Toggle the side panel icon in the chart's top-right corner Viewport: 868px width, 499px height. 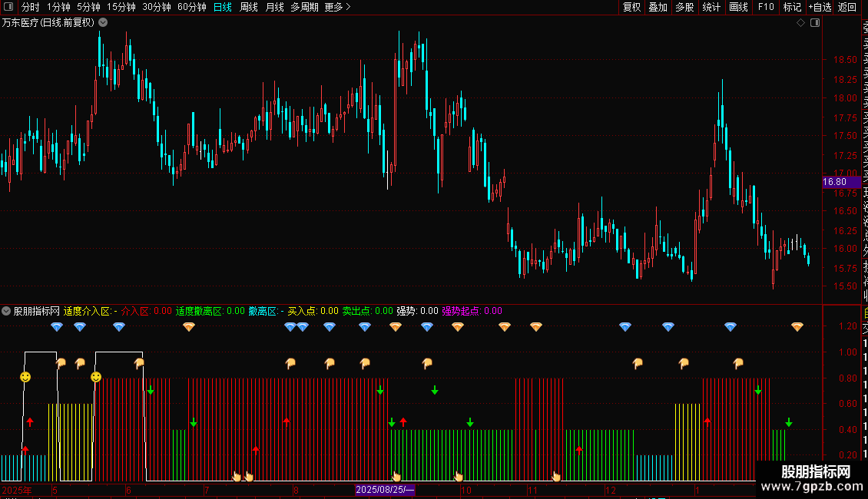tap(815, 23)
